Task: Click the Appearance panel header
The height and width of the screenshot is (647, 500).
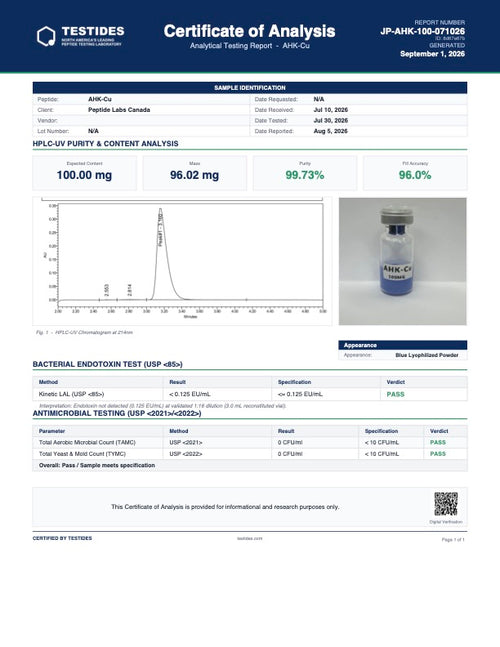Action: [x=403, y=345]
